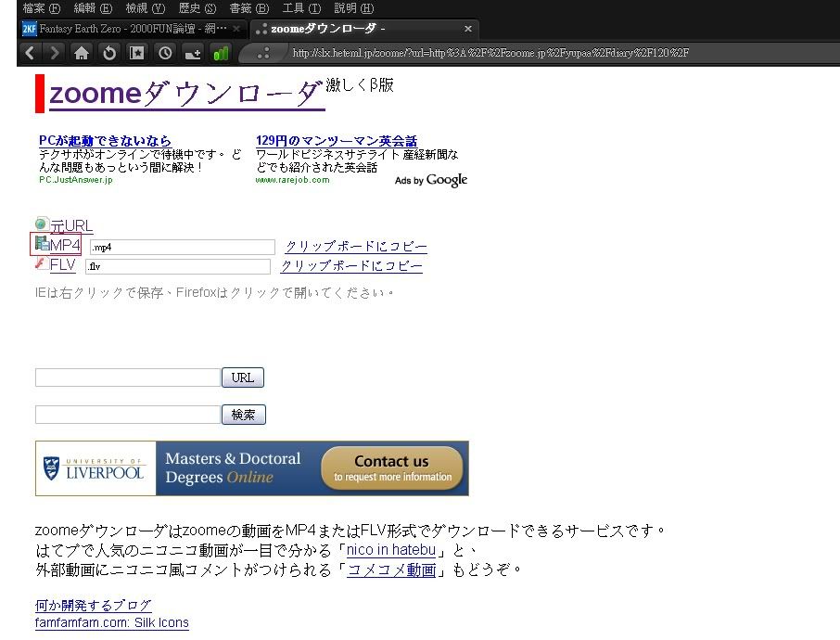Viewport: 840px width, 640px height.
Task: Click the FLV download link
Action: tap(63, 264)
